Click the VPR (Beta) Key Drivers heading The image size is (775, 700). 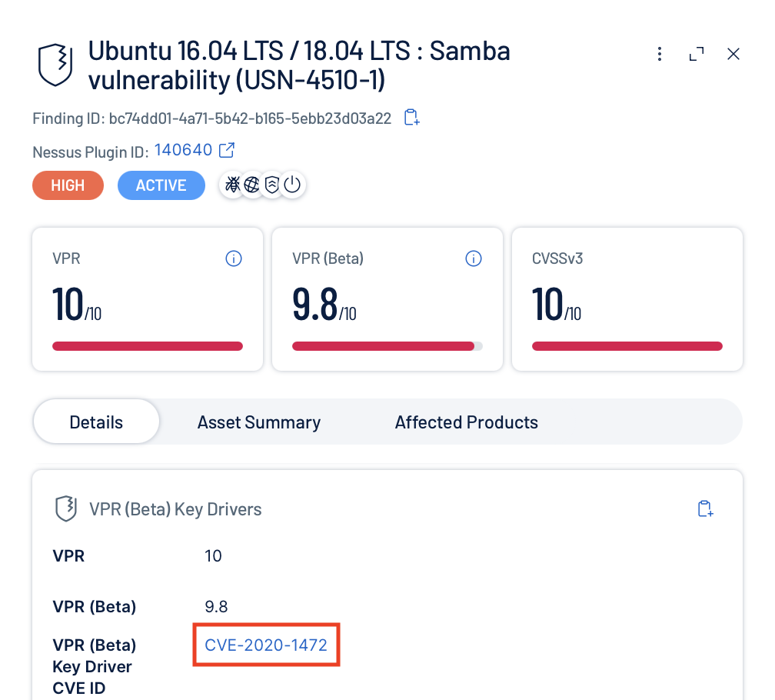175,509
